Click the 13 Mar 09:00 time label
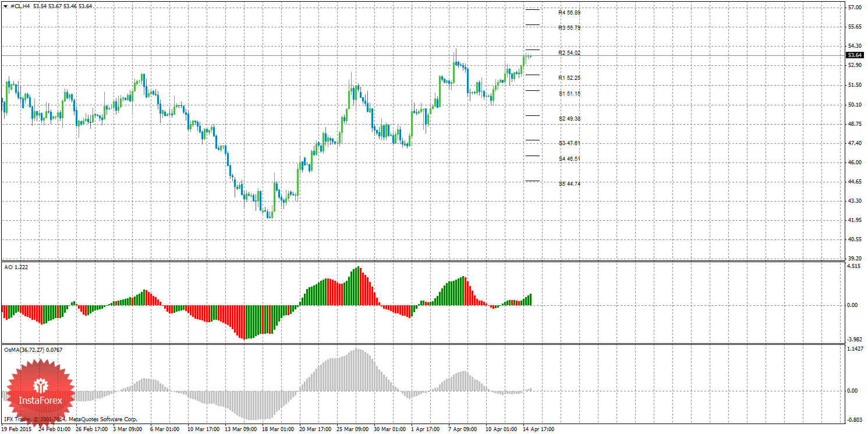868x434 pixels. 240,429
